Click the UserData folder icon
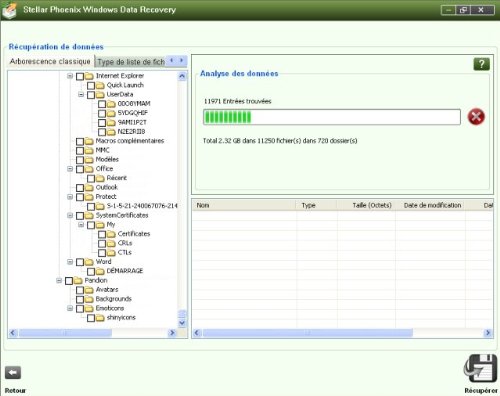This screenshot has height=396, width=500. 100,95
